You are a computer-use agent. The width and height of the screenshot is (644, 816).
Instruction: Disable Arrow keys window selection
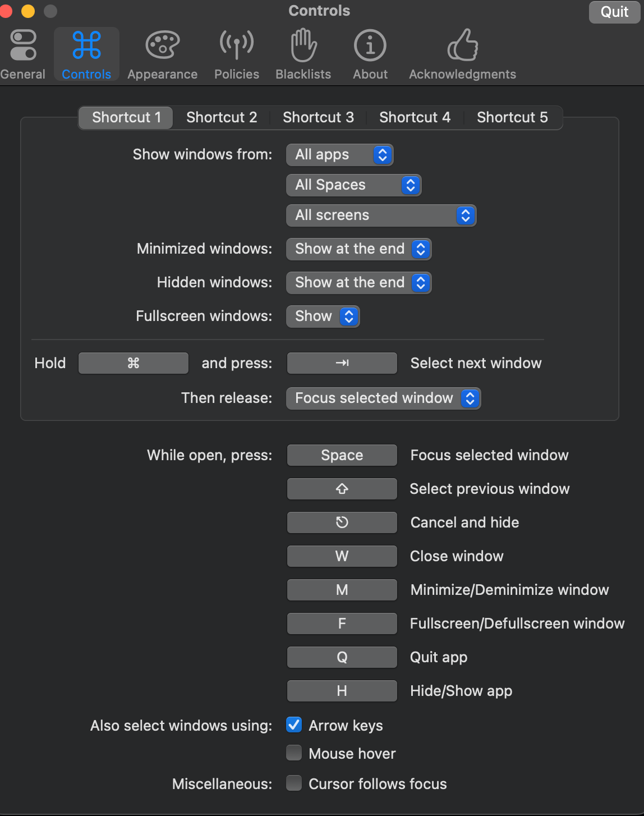click(x=293, y=725)
